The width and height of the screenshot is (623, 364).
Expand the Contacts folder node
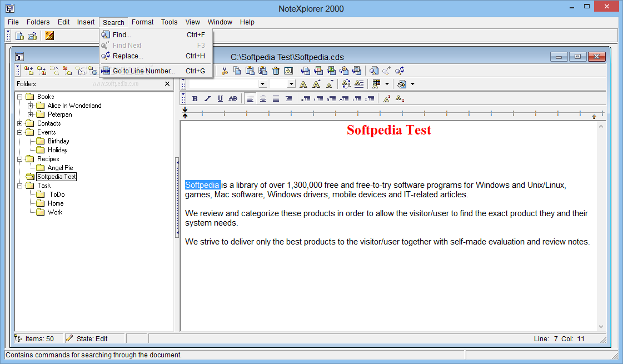[x=19, y=123]
